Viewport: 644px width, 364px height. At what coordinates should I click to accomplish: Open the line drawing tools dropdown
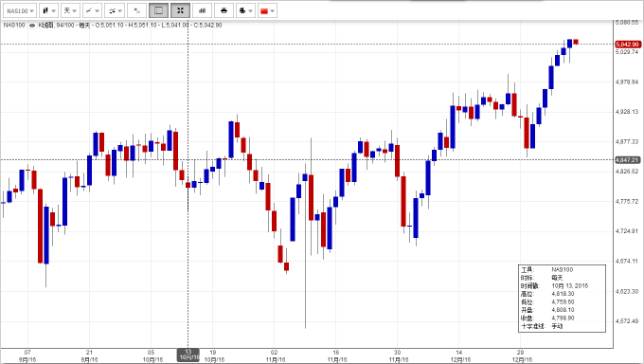(93, 10)
